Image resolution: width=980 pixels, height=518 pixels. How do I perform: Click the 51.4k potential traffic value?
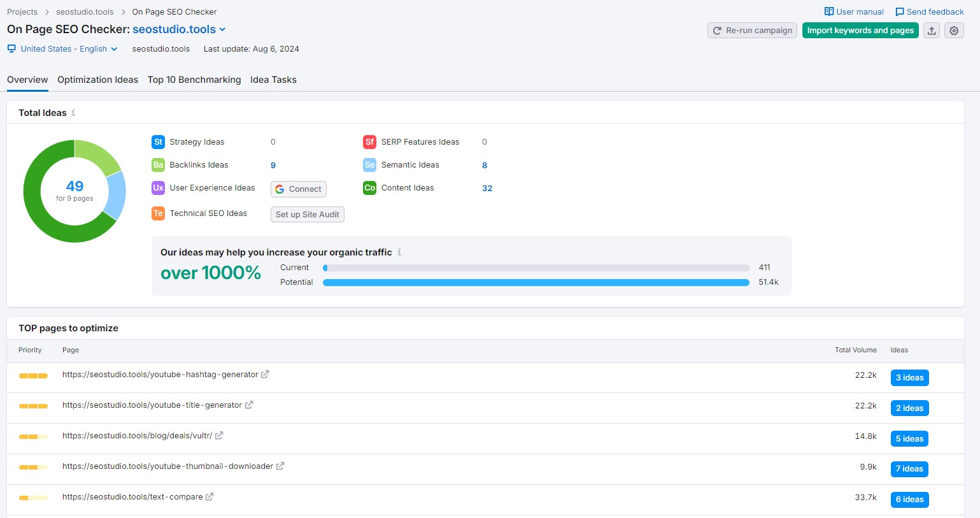coord(769,282)
